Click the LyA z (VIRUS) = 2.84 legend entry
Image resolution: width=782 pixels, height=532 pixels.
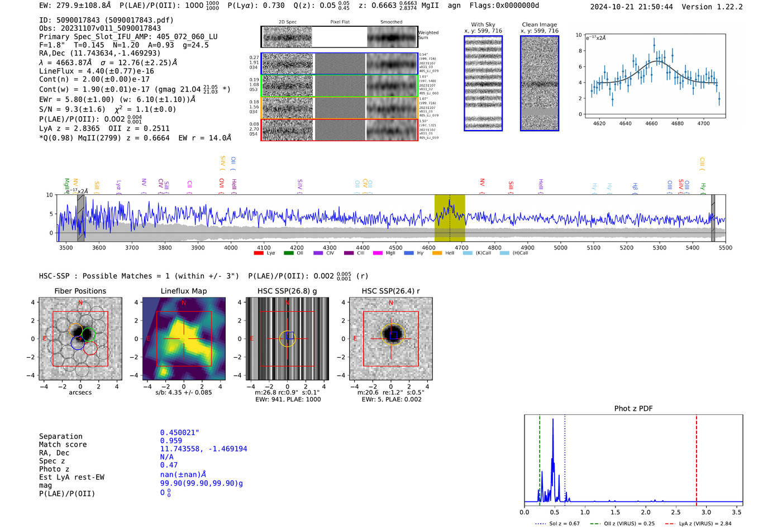pos(698,524)
